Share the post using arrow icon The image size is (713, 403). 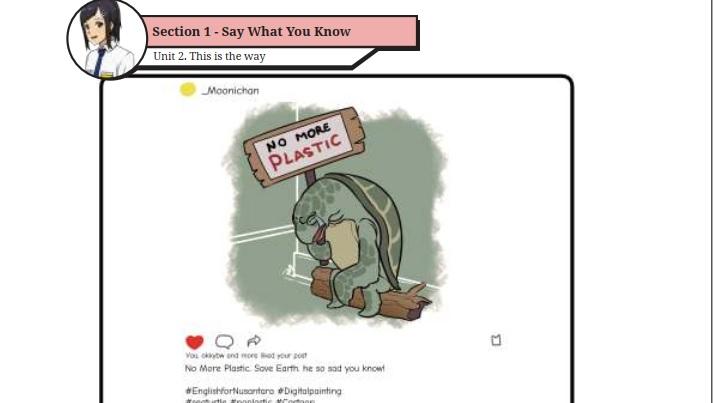254,341
